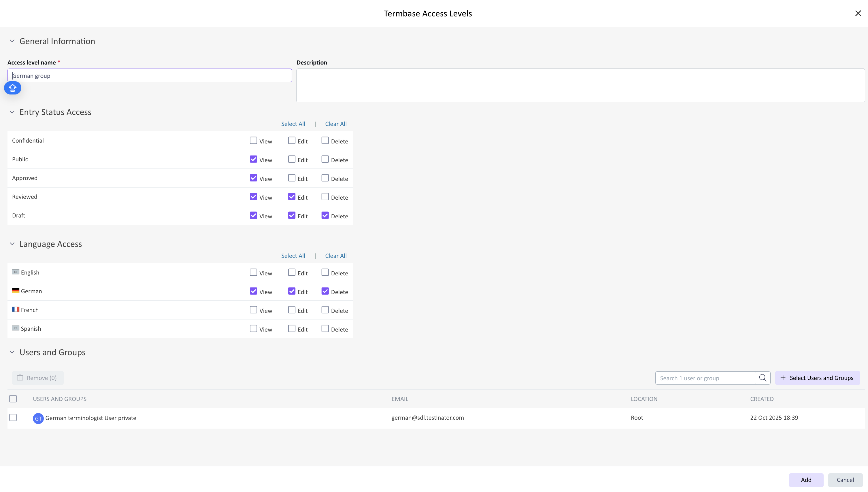The height and width of the screenshot is (492, 868).
Task: Uncheck Delete permission for Draft status
Action: (325, 215)
